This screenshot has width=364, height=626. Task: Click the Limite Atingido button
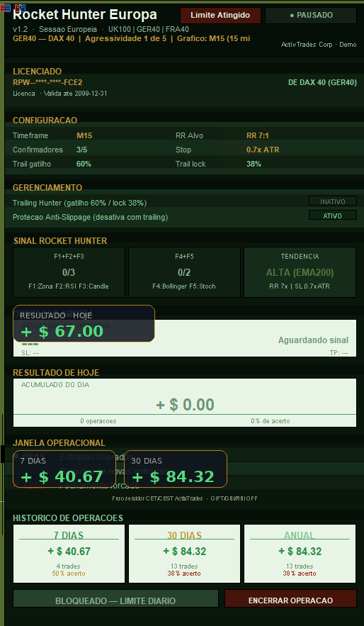220,16
